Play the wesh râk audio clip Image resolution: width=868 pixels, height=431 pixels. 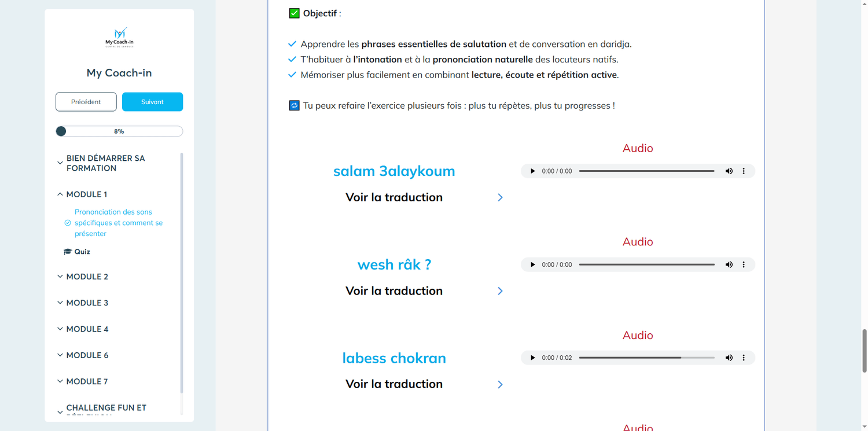click(x=532, y=265)
